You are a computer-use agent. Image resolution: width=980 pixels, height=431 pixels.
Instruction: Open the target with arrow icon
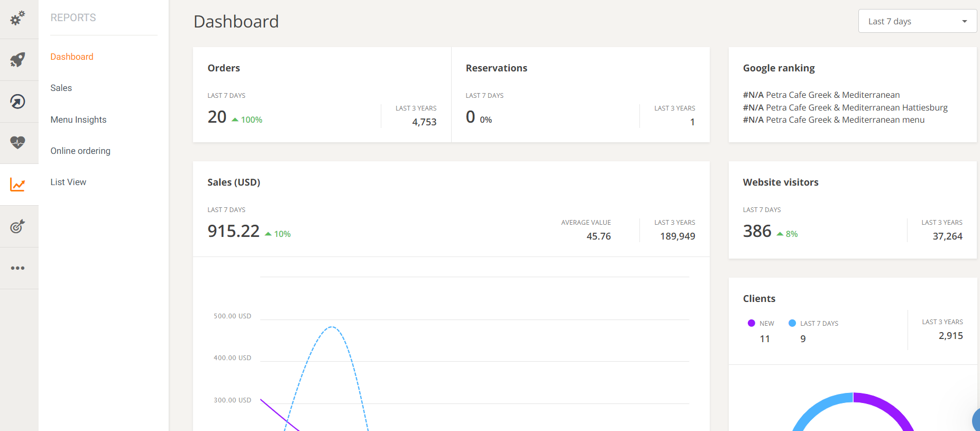[x=18, y=226]
